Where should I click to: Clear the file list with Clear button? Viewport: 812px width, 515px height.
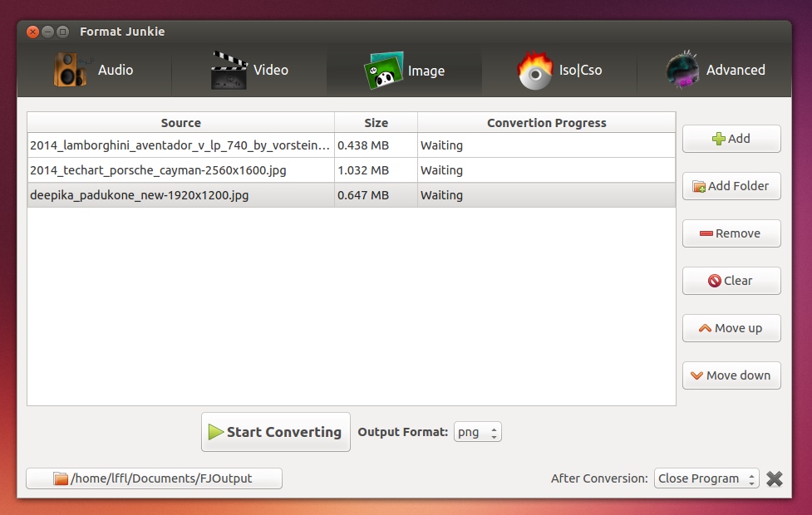point(731,281)
